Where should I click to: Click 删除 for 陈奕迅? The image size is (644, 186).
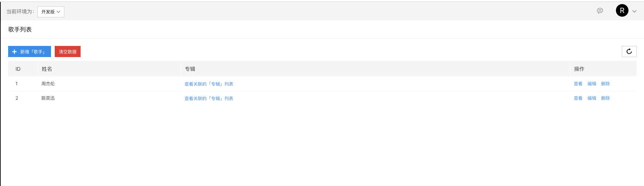(x=606, y=98)
